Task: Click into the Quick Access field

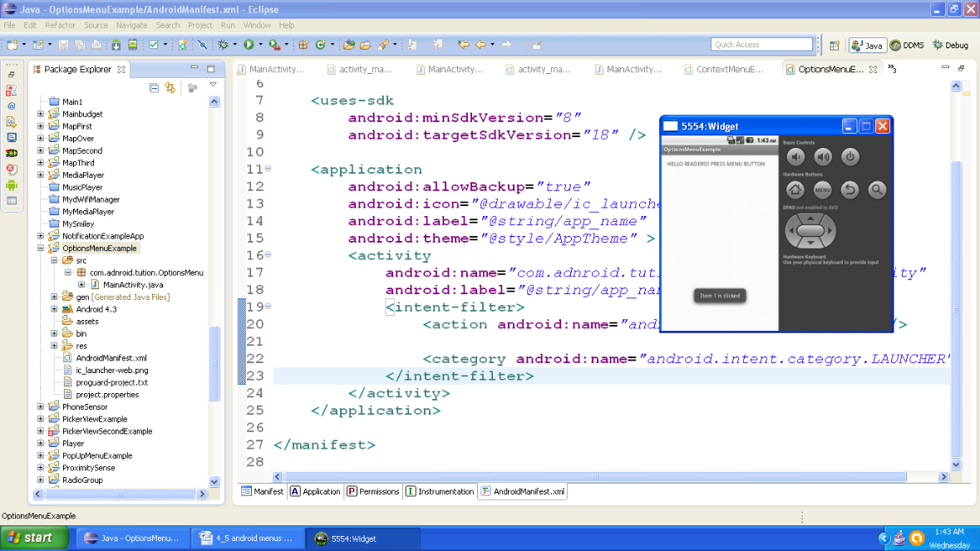Action: pyautogui.click(x=761, y=44)
